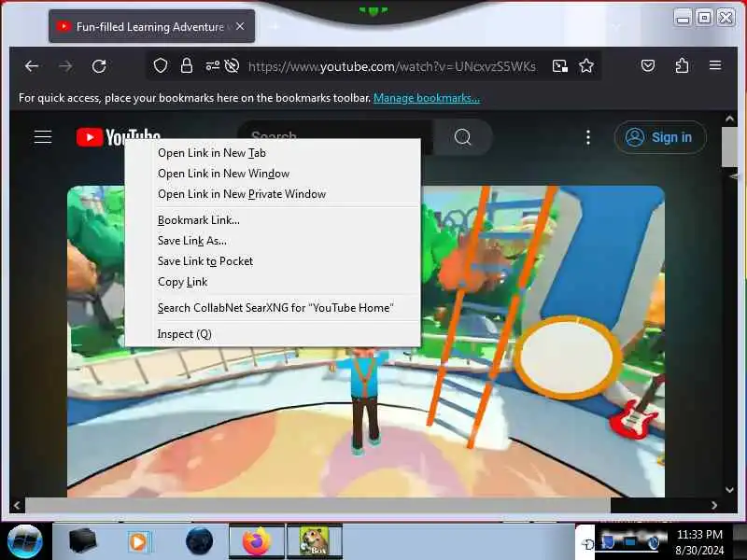
Task: Open YouTube settings three-dot menu
Action: (588, 137)
